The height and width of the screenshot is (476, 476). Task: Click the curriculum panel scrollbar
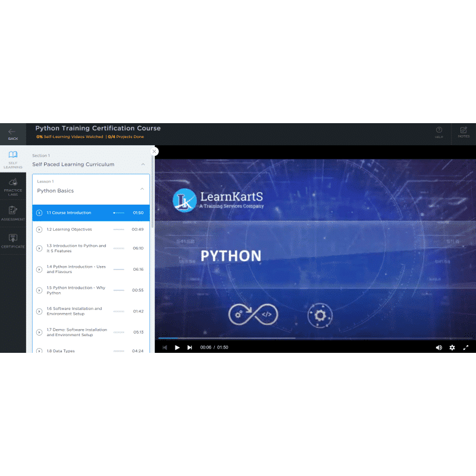[x=152, y=191]
